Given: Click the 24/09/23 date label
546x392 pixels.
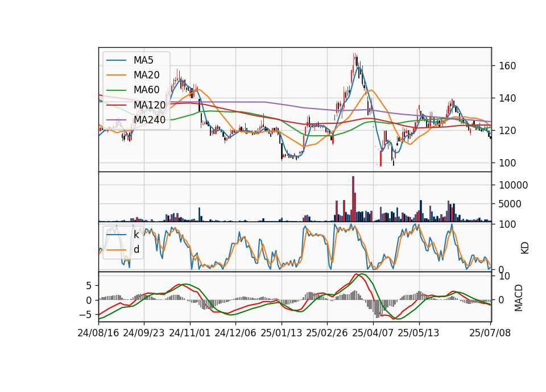Looking at the screenshot, I should 144,333.
